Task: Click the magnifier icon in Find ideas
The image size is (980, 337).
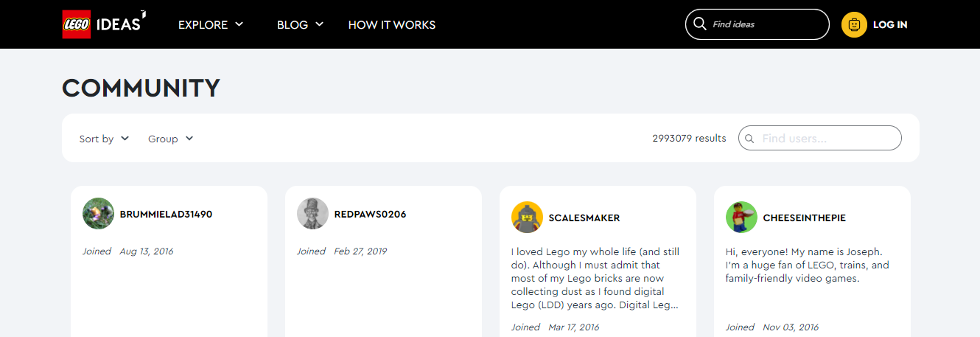Action: [700, 24]
